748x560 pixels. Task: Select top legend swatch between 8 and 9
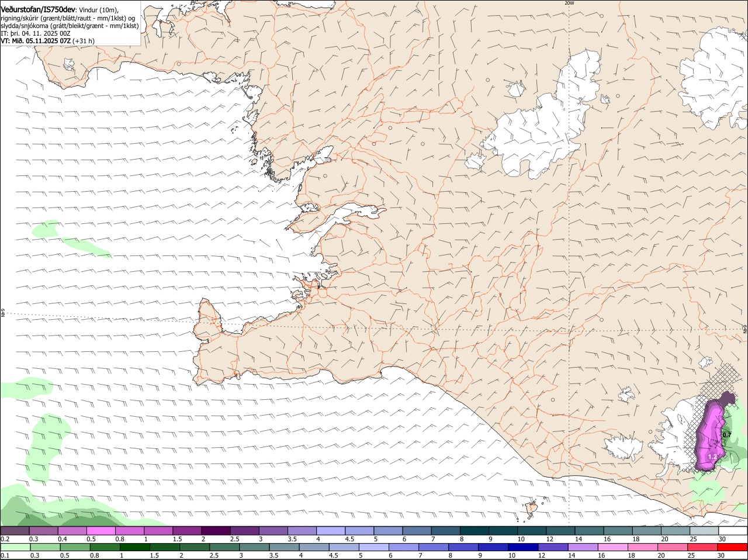coord(475,531)
